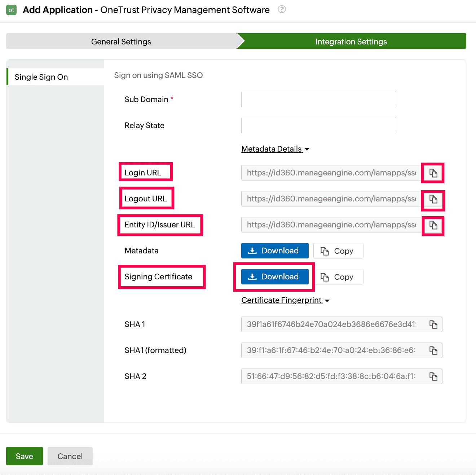Viewport: 476px width, 475px height.
Task: Click the 'Login URL' label
Action: point(143,173)
